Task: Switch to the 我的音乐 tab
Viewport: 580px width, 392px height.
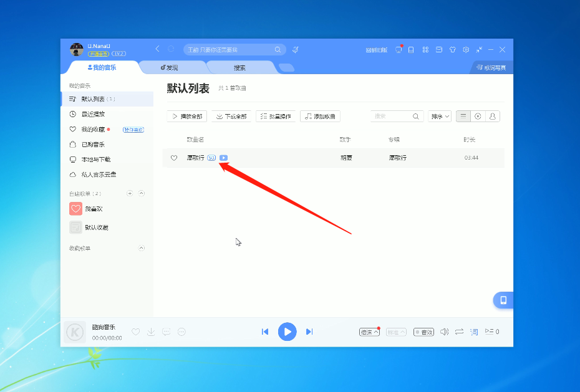Action: pyautogui.click(x=102, y=67)
